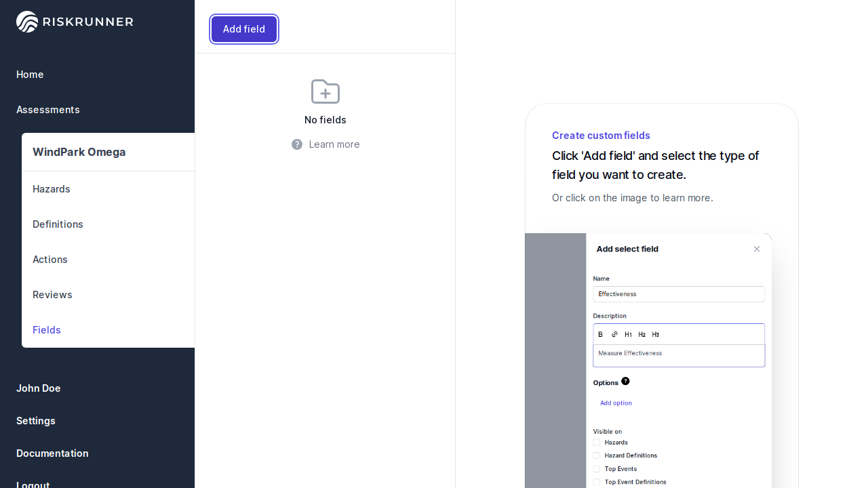868x488 pixels.
Task: Open Documentation in sidebar
Action: 52,453
